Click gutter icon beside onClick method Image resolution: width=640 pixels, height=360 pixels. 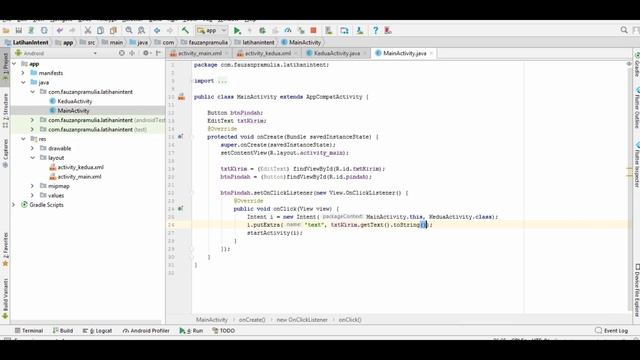point(180,209)
